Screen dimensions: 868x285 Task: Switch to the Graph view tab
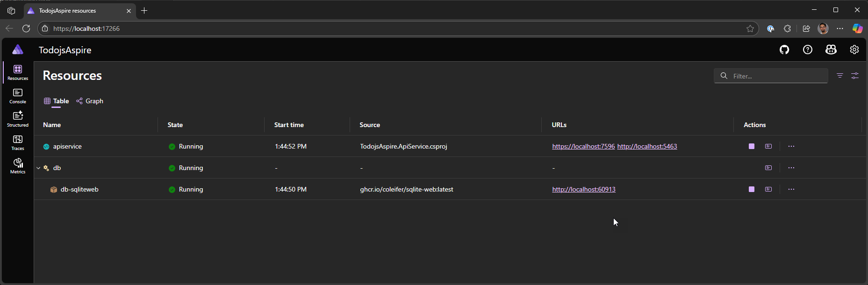tap(90, 101)
